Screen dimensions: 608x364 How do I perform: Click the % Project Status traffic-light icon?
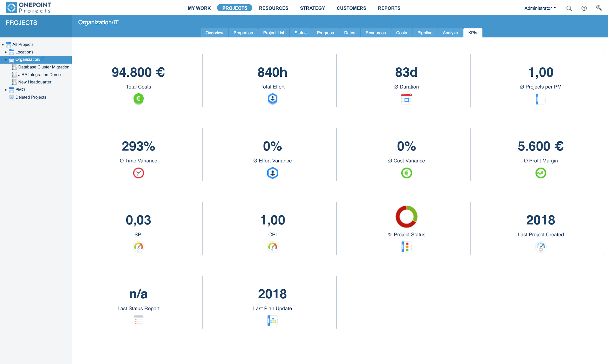point(406,247)
